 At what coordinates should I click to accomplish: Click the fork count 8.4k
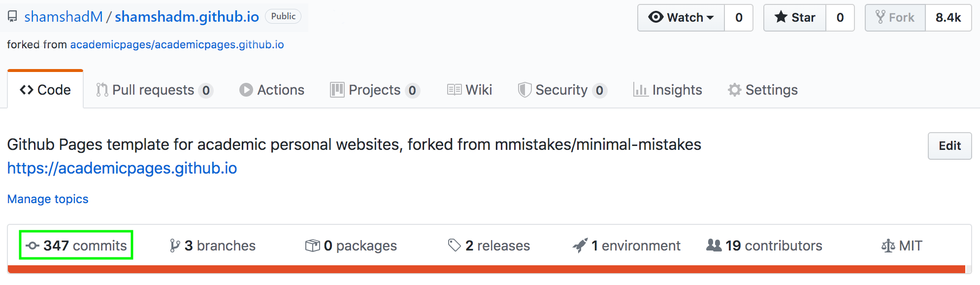[x=948, y=18]
